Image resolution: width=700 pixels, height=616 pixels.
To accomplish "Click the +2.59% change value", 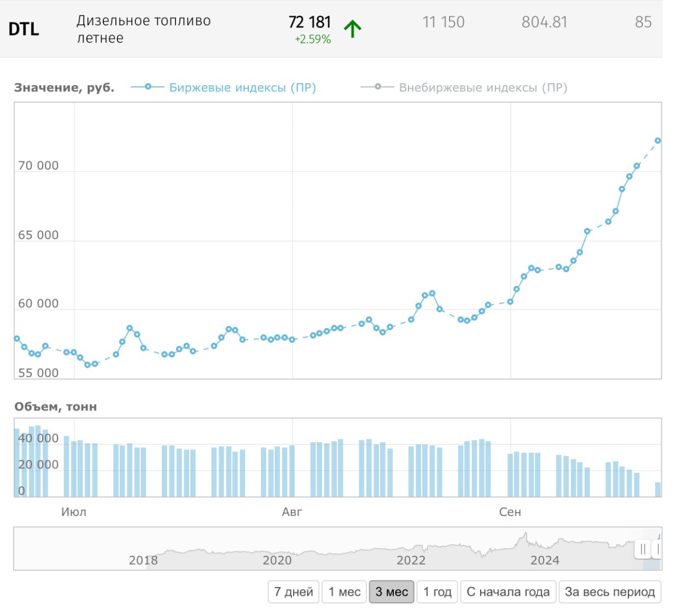I will click(x=313, y=39).
